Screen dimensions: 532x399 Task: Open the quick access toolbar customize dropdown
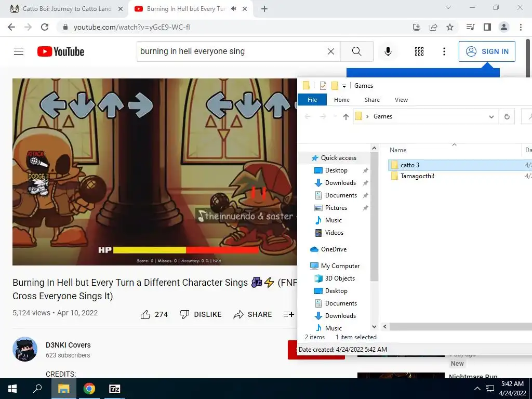[x=344, y=86]
